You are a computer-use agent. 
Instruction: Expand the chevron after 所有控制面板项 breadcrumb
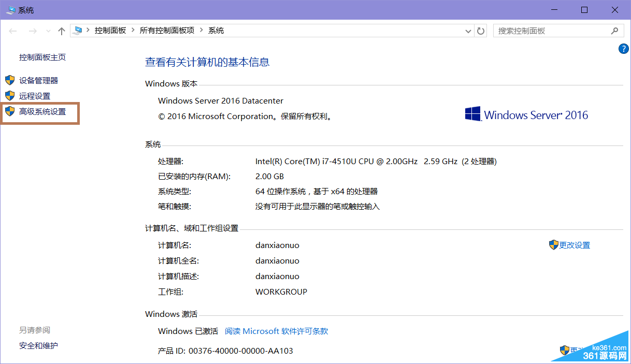[202, 31]
